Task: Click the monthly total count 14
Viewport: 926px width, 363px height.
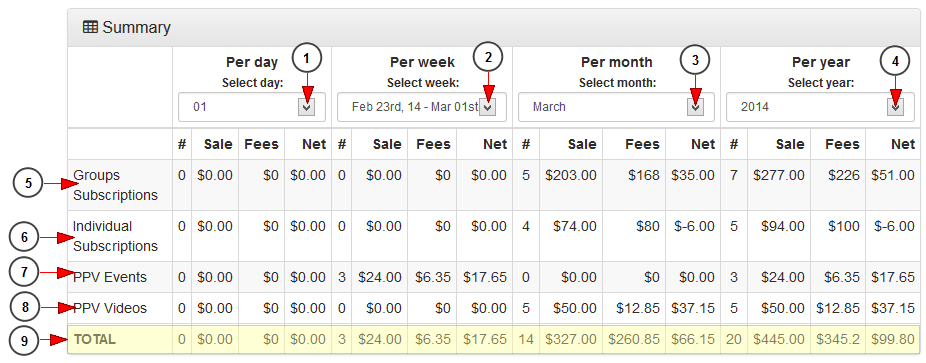Action: tap(526, 339)
